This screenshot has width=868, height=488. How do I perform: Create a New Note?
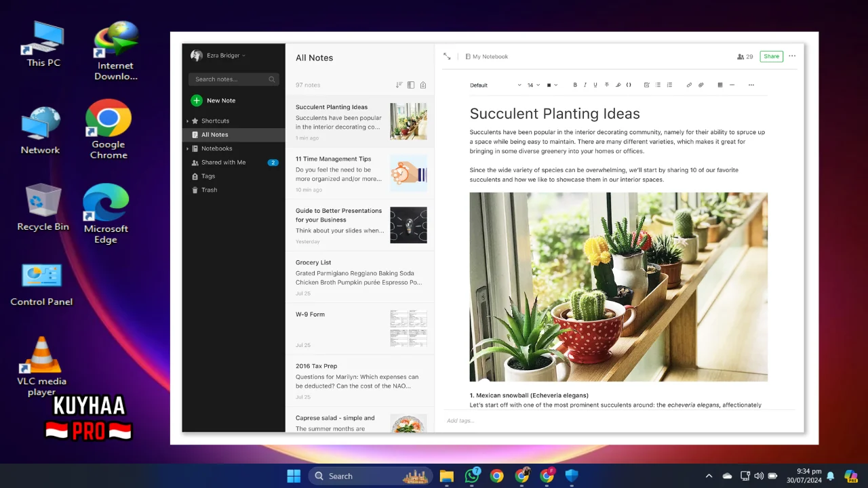213,100
